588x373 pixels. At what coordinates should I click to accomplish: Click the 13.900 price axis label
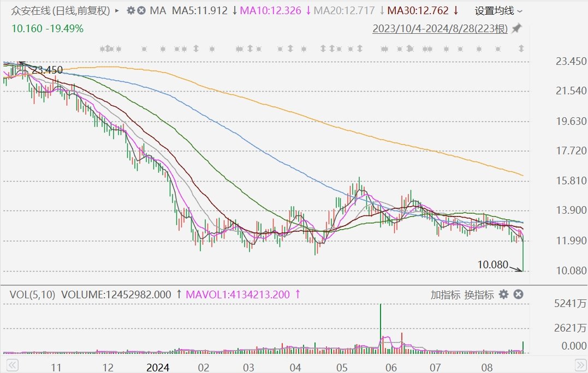coord(571,210)
